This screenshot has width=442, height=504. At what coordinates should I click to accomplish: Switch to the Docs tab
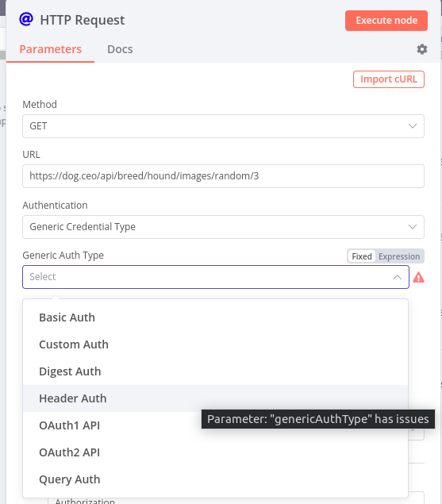pos(120,49)
